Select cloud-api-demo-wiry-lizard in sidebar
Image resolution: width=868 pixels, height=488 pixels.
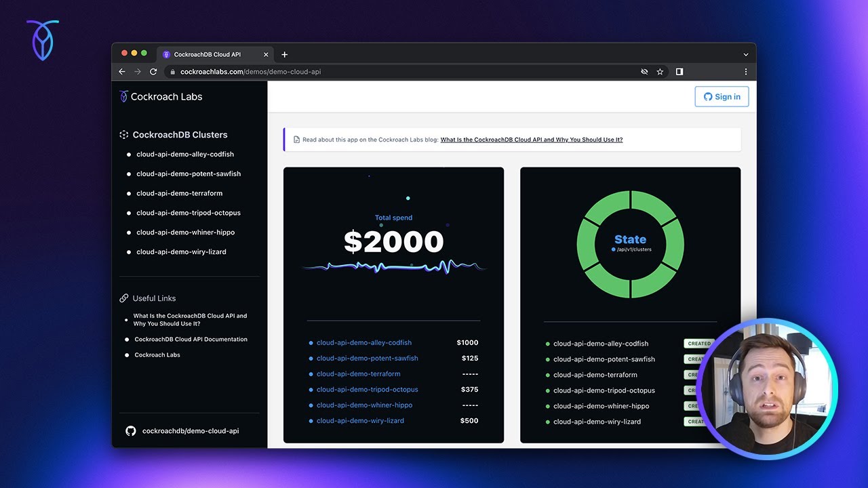(x=182, y=252)
